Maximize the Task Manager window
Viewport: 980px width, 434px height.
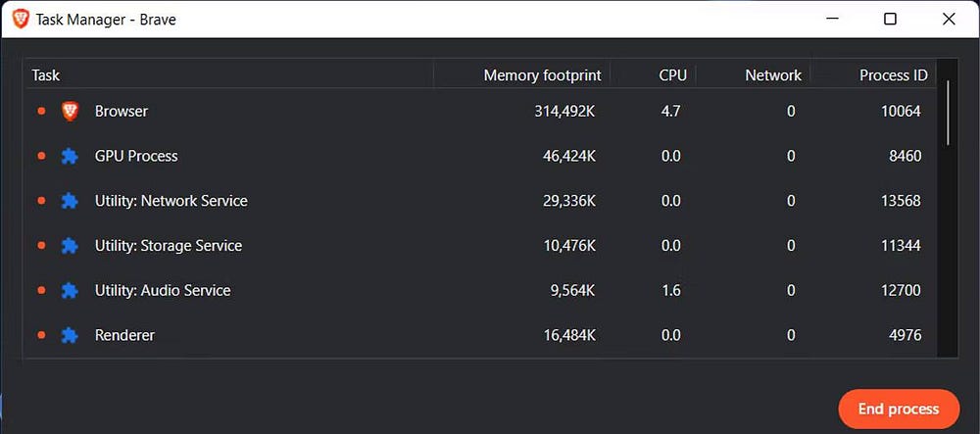tap(890, 19)
